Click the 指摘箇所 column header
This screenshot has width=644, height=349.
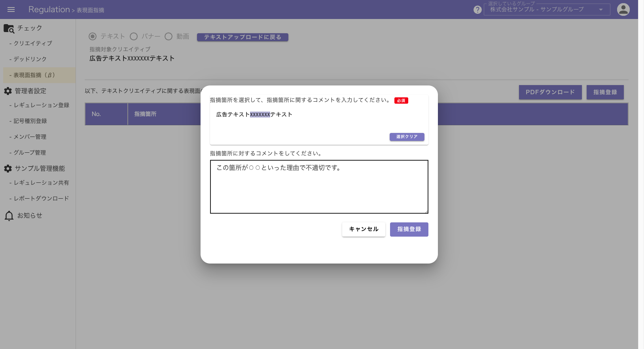pyautogui.click(x=145, y=114)
